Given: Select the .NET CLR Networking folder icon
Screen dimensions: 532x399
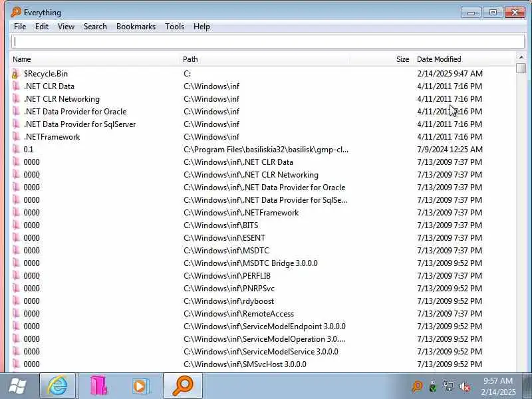Looking at the screenshot, I should (x=15, y=98).
